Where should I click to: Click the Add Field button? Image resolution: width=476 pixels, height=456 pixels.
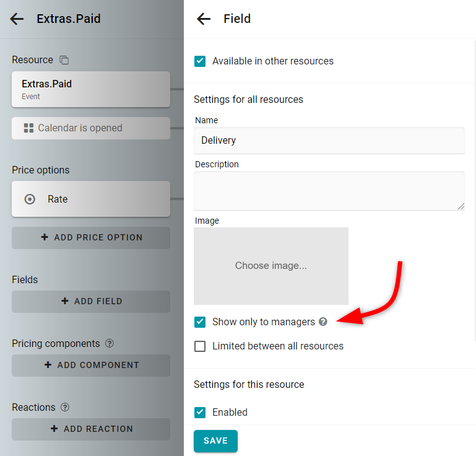pyautogui.click(x=91, y=301)
